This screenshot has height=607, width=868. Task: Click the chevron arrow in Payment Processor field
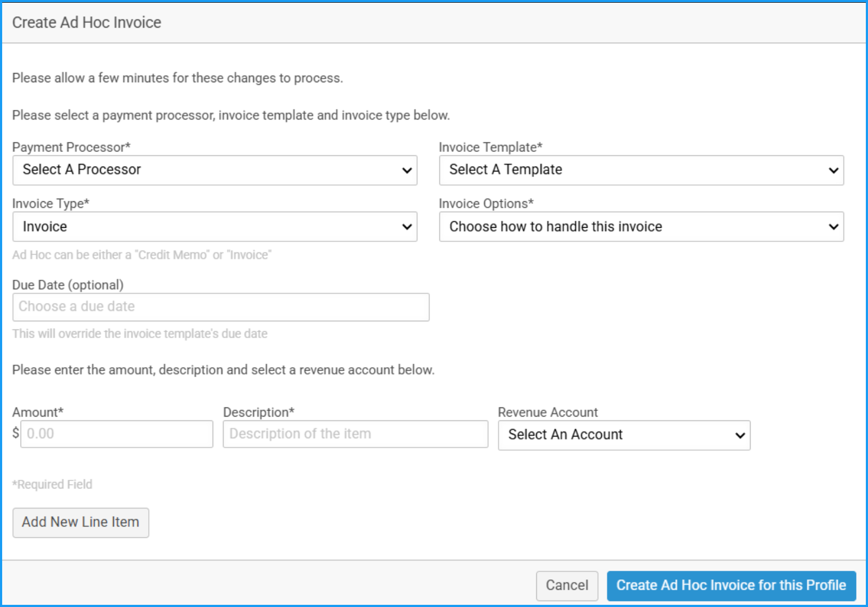tap(407, 170)
